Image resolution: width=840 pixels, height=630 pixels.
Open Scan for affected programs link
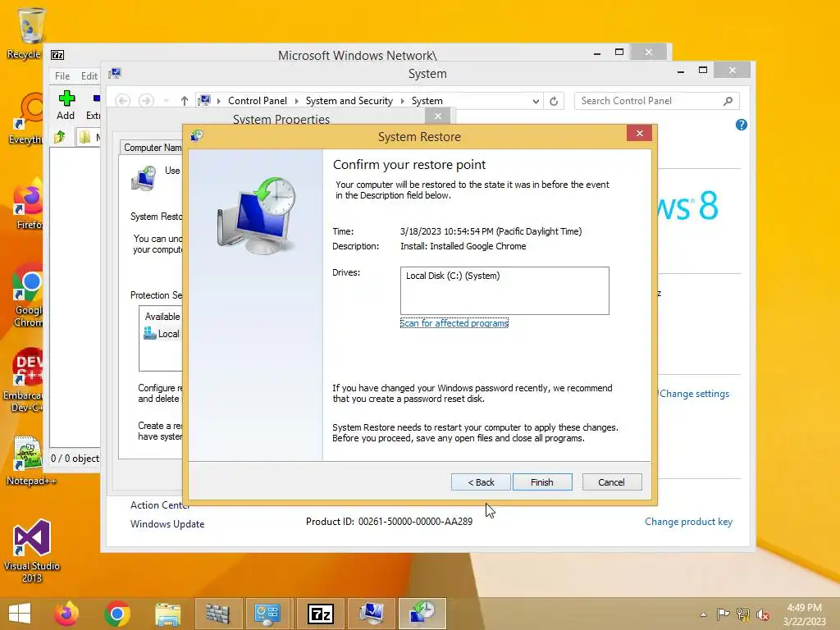(454, 323)
